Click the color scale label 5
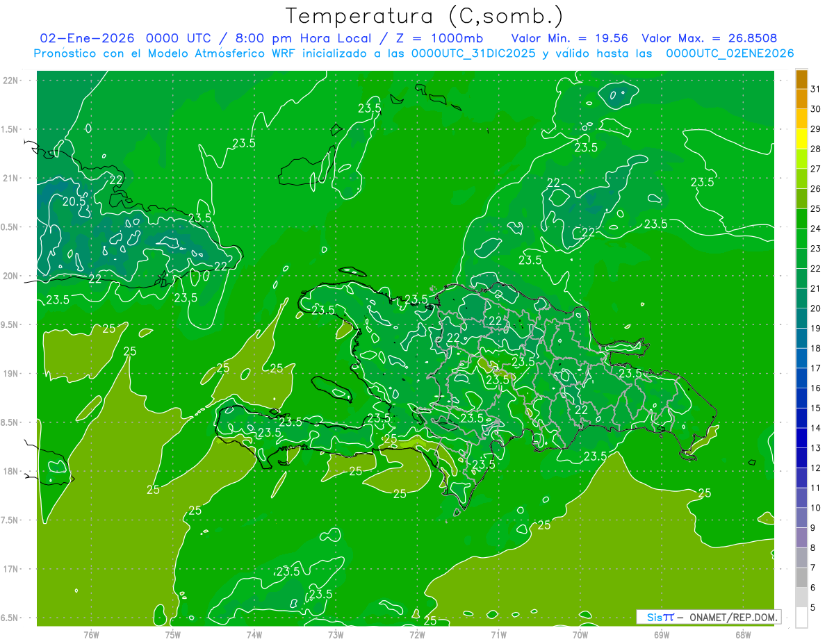The width and height of the screenshot is (834, 644). point(813,608)
